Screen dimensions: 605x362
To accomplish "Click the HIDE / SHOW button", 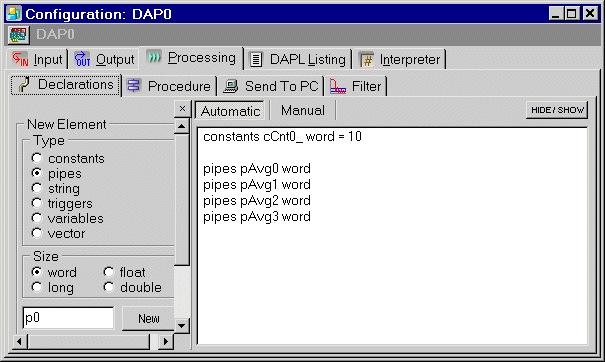I will (557, 110).
